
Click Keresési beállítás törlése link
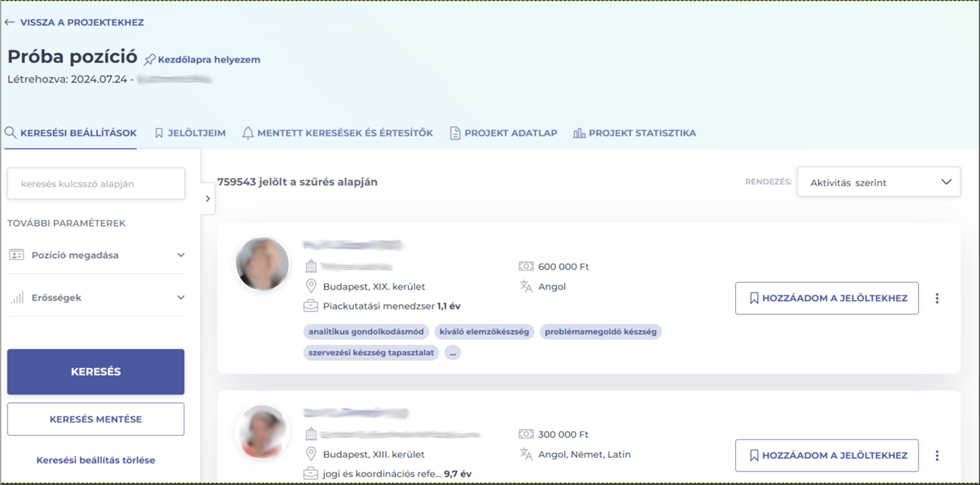click(x=96, y=460)
